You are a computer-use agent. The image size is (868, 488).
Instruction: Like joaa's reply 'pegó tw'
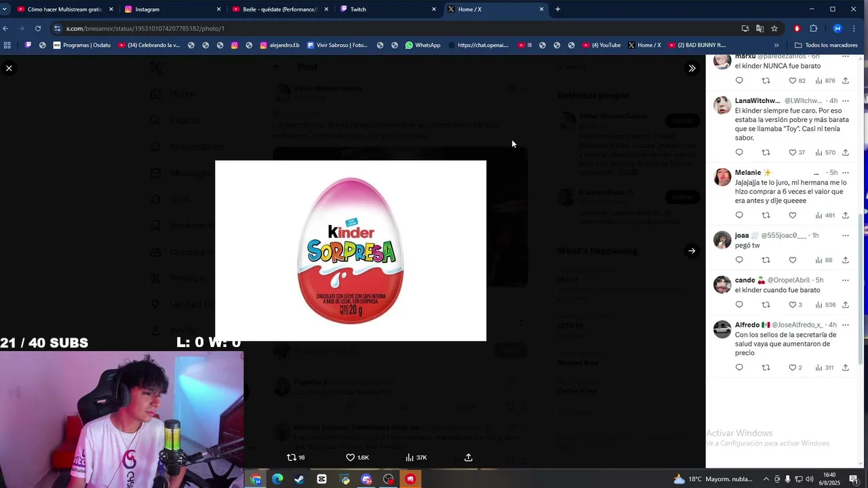(792, 260)
